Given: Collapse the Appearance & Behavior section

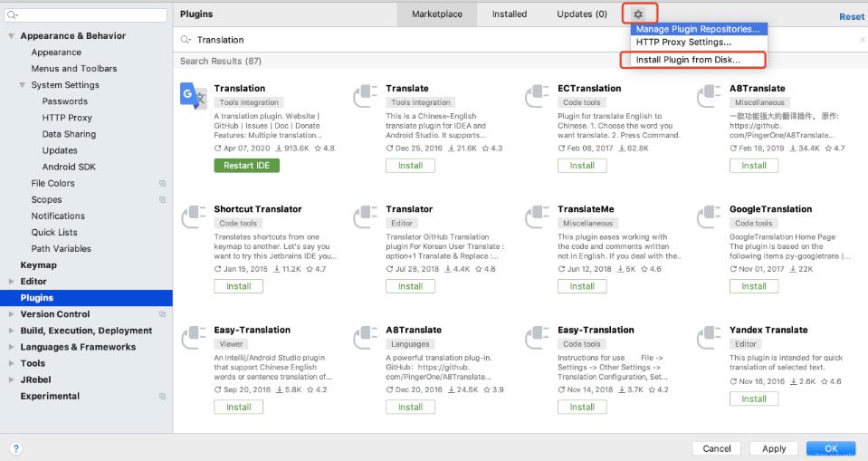Looking at the screenshot, I should point(12,36).
